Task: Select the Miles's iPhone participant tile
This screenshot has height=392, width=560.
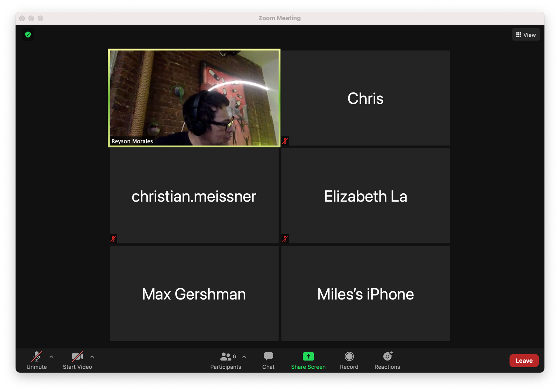Action: [366, 293]
